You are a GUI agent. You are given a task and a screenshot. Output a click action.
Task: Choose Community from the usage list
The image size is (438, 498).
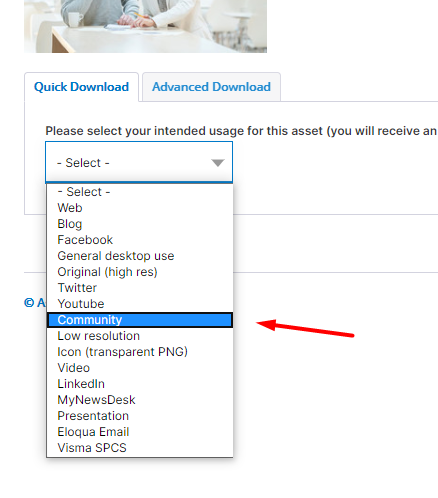[140, 320]
